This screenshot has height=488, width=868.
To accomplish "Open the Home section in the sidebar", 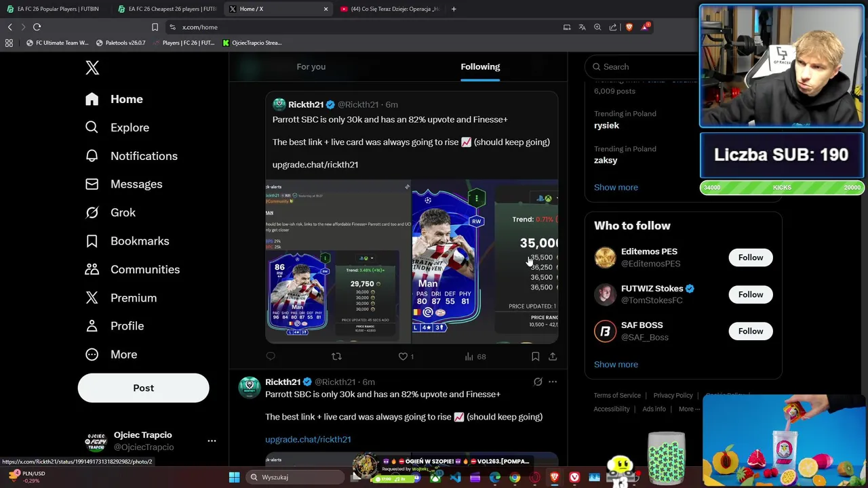I will pos(114,99).
